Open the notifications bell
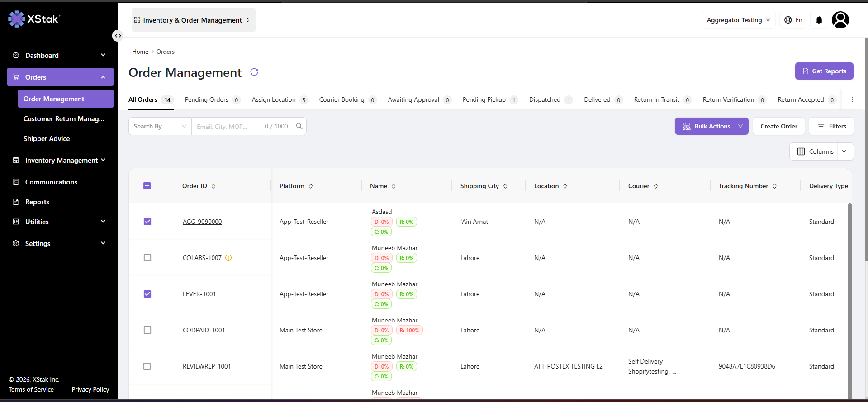This screenshot has width=868, height=402. point(819,20)
